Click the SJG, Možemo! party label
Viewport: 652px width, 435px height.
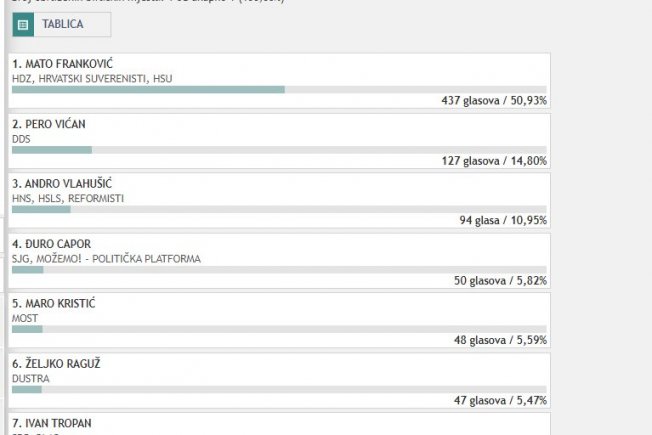tap(106, 259)
